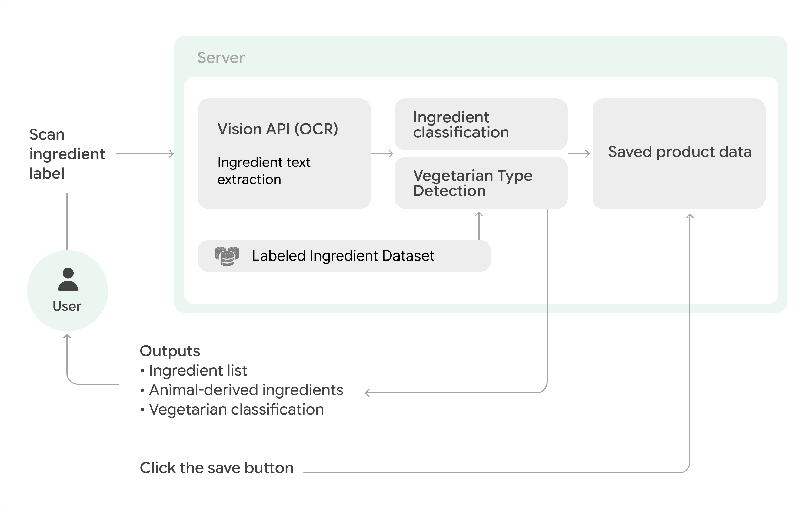812x513 pixels.
Task: Click the Vegetarian classification bullet
Action: pyautogui.click(x=236, y=409)
